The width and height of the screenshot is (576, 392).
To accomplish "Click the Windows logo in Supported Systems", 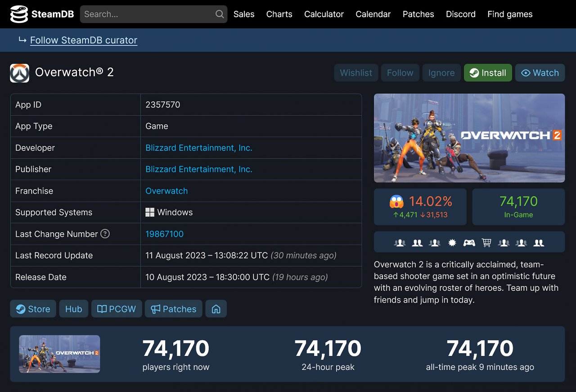I will (x=150, y=212).
